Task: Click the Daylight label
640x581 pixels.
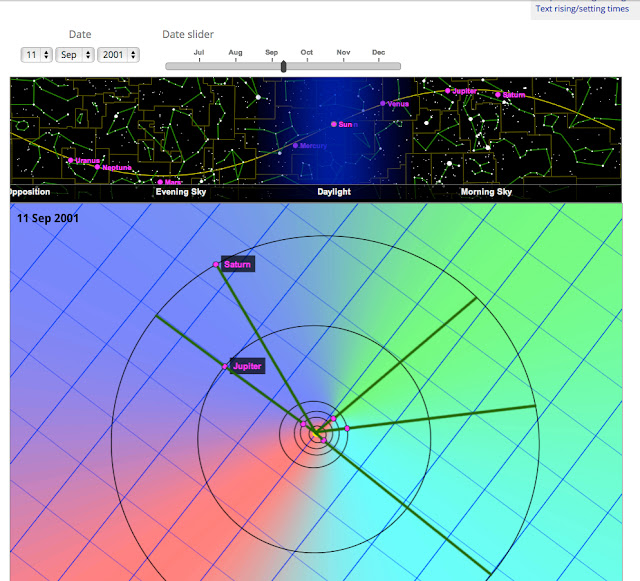Action: click(x=334, y=192)
